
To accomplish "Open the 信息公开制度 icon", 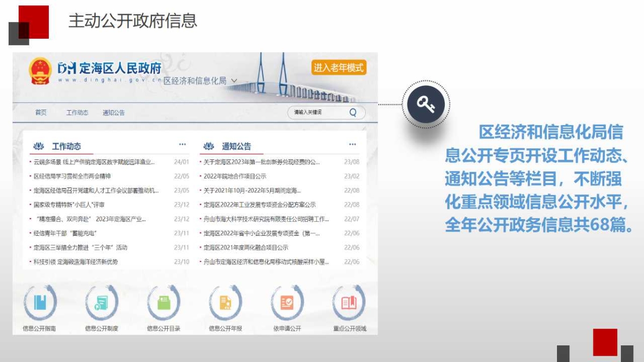I will point(102,303).
